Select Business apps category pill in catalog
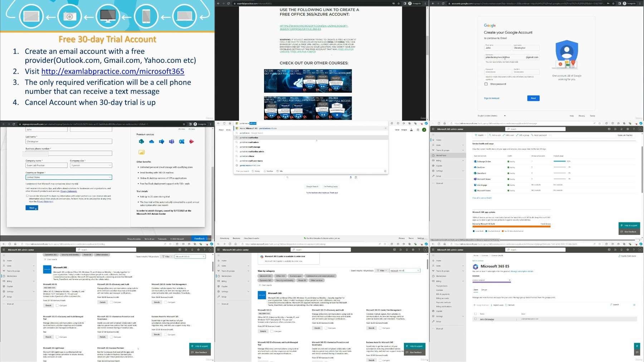644x362 pixels. click(x=296, y=276)
